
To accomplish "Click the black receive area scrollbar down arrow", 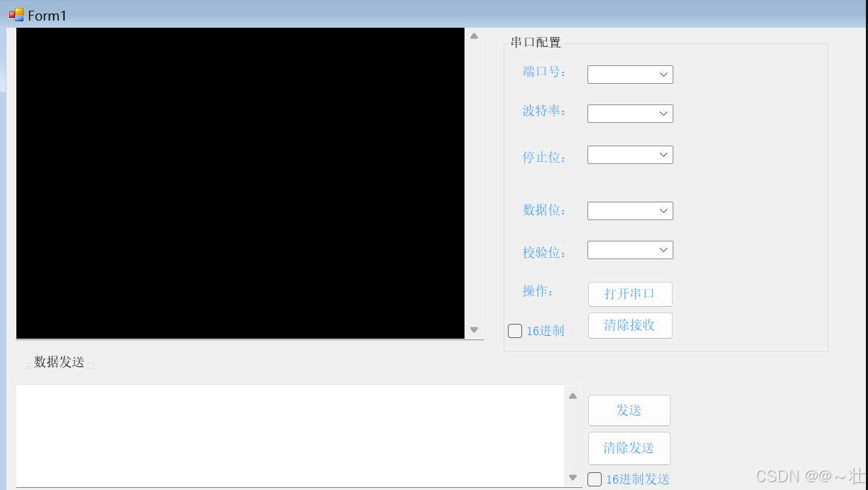I will (x=474, y=330).
